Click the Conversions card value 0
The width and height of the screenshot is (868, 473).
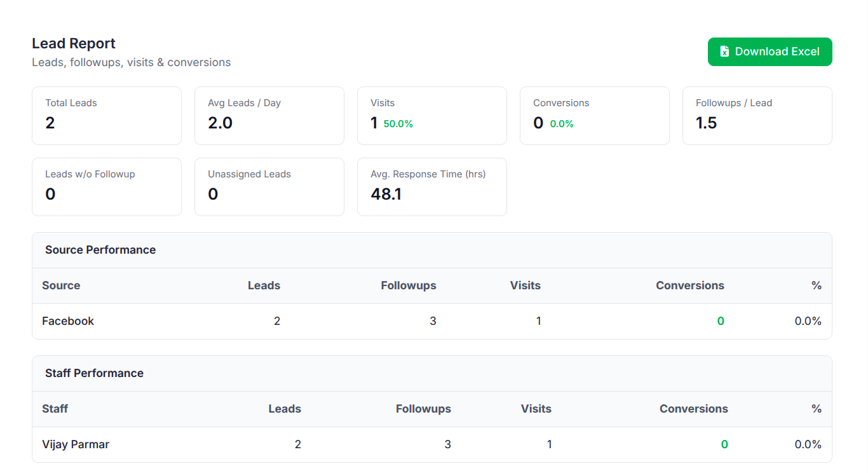pyautogui.click(x=538, y=123)
